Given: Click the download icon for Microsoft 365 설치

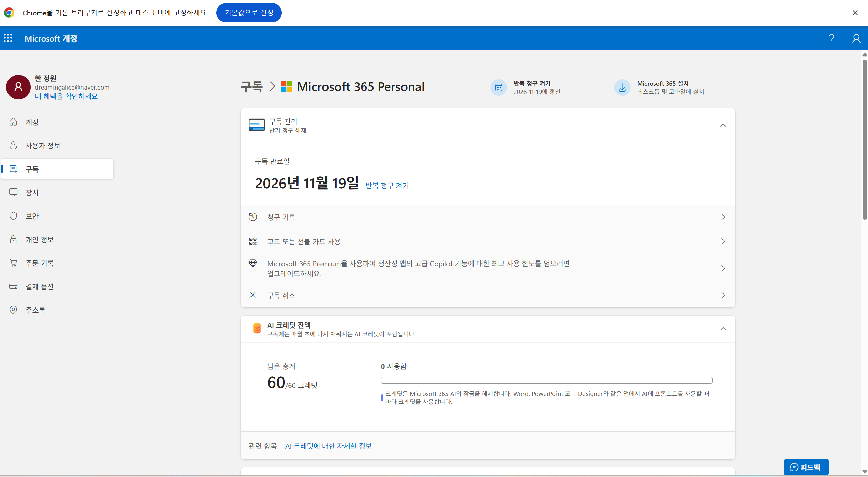Looking at the screenshot, I should point(622,88).
